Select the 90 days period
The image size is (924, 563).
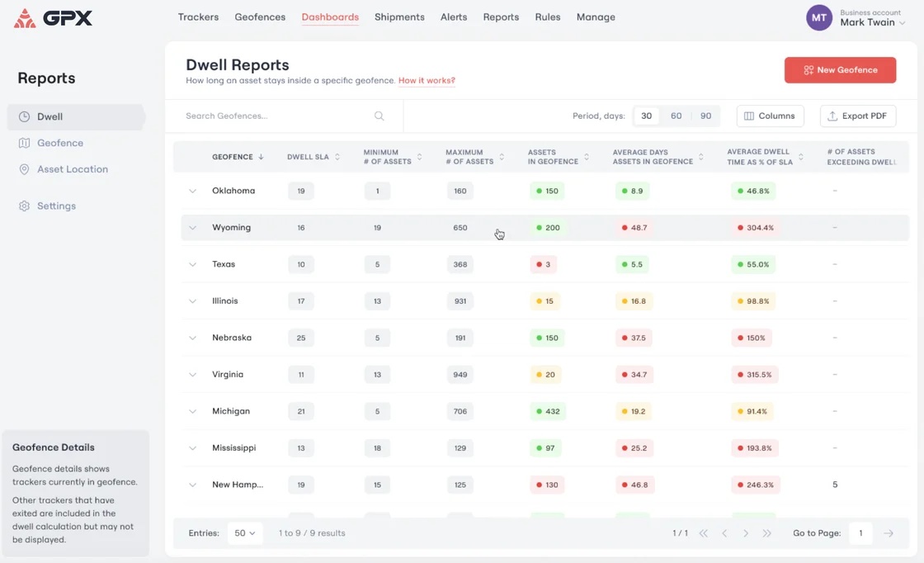tap(705, 116)
